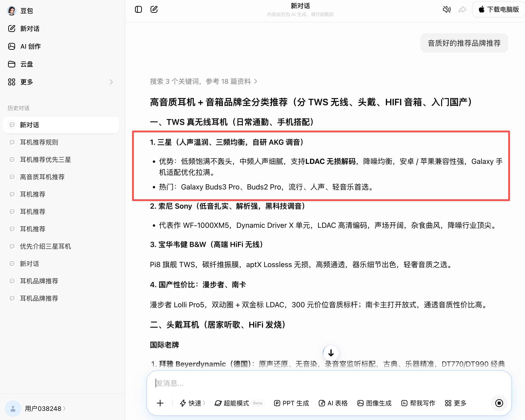Stop generation with the stop button
The image size is (525, 420).
[x=499, y=403]
